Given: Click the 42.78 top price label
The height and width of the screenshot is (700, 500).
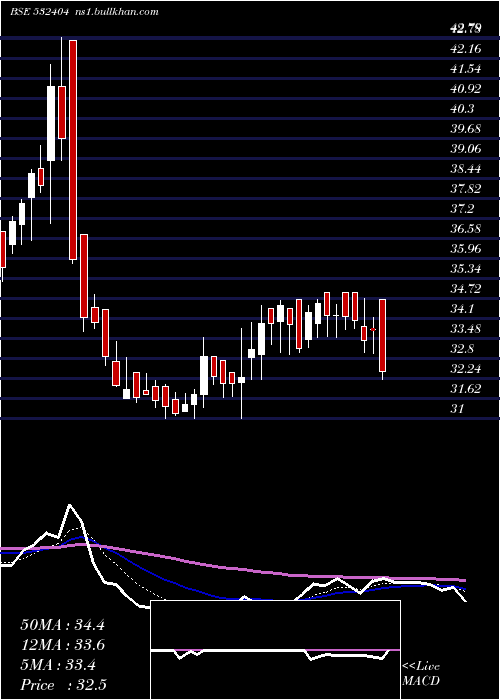Looking at the screenshot, I should pos(466,29).
